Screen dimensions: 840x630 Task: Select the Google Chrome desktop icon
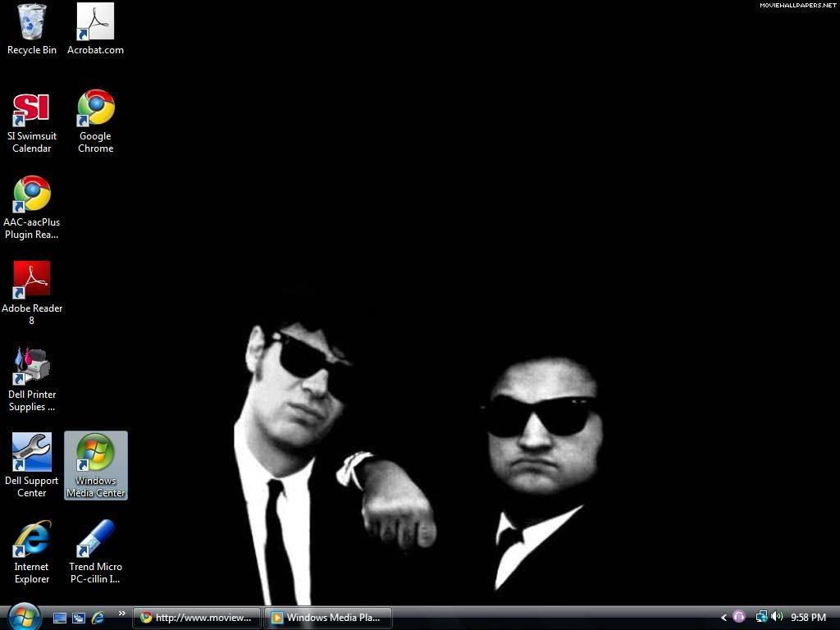[95, 109]
